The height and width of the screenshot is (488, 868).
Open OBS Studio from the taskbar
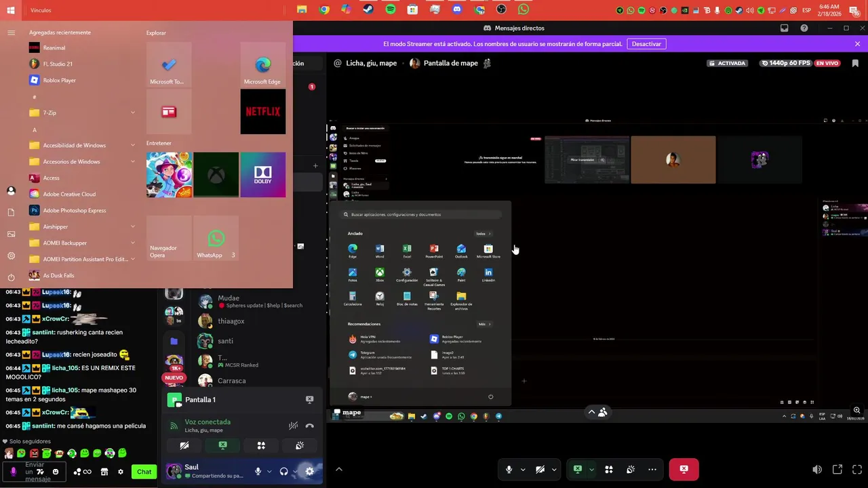tap(501, 9)
